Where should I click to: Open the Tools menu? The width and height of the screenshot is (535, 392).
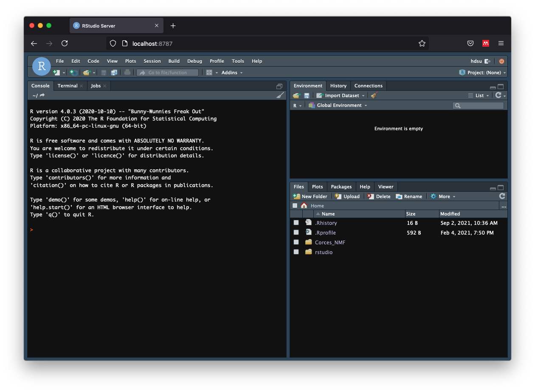click(x=238, y=61)
